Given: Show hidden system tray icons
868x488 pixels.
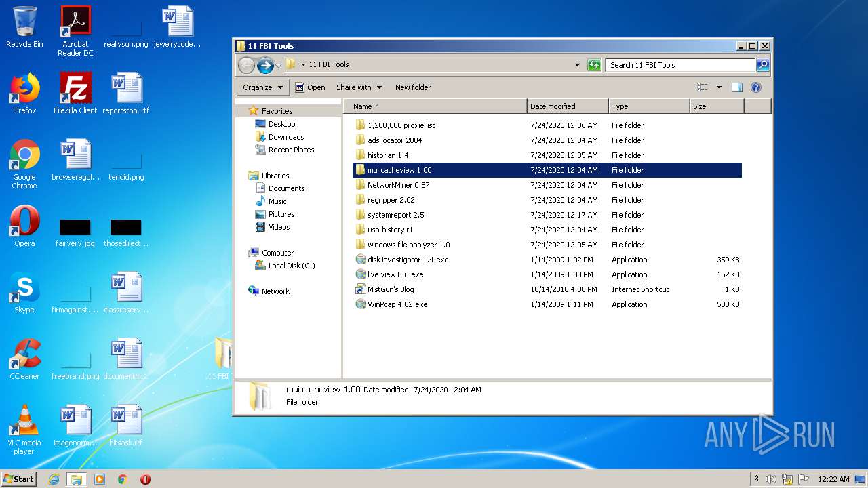Looking at the screenshot, I should click(757, 479).
